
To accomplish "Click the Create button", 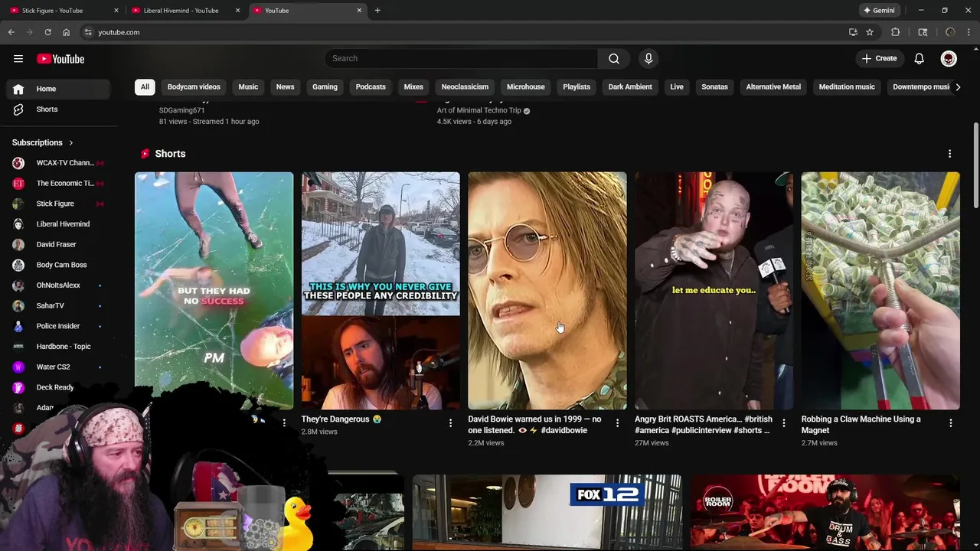I will [x=879, y=59].
